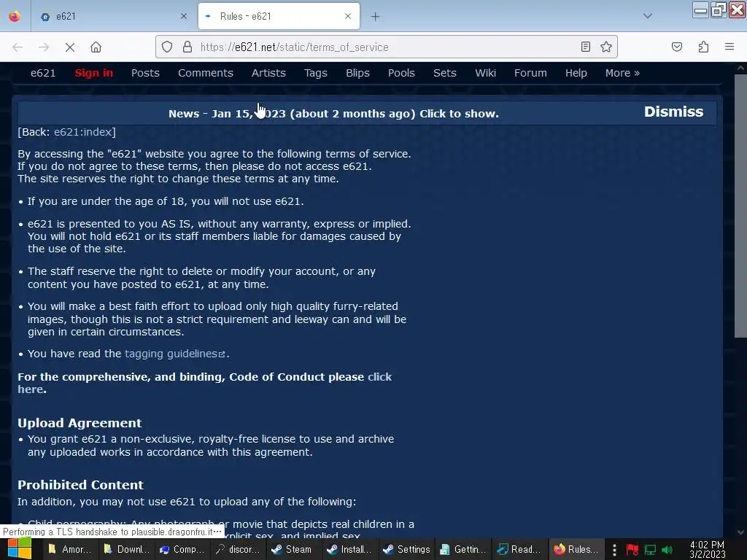Click the 'Prohibited Content' heading

click(x=80, y=485)
